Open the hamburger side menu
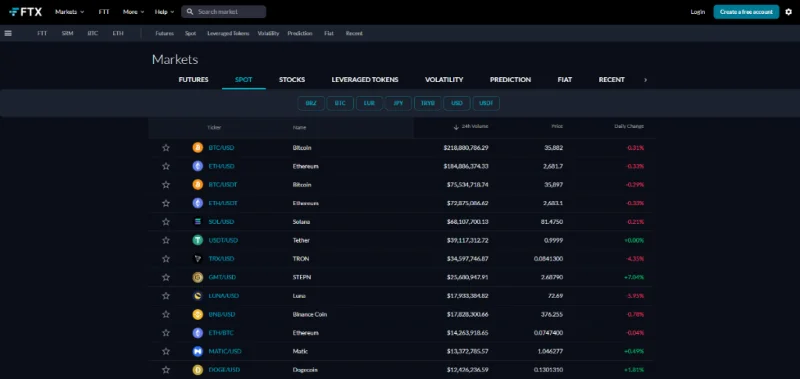 pyautogui.click(x=8, y=33)
